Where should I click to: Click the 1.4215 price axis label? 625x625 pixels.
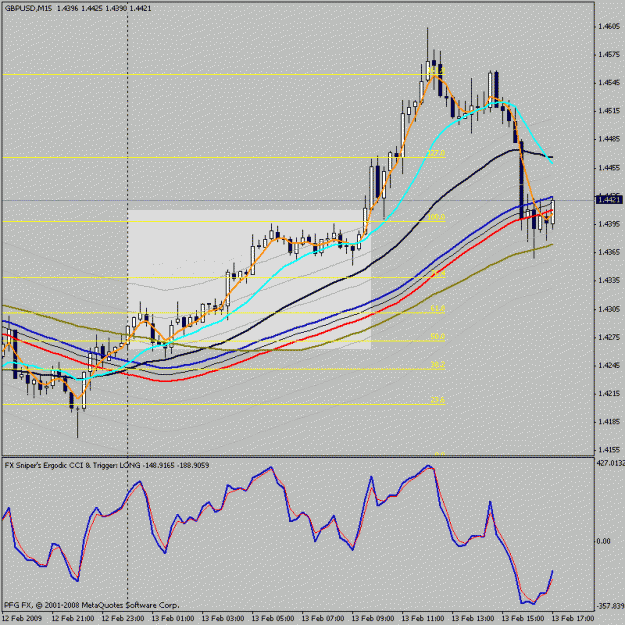[609, 393]
